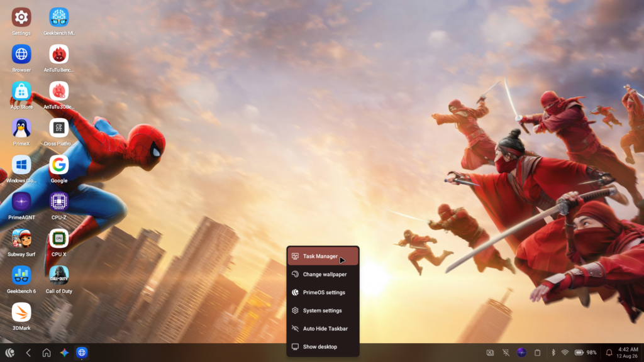Image resolution: width=644 pixels, height=362 pixels.
Task: Open PrimeOS settings from context menu
Action: pos(323,292)
